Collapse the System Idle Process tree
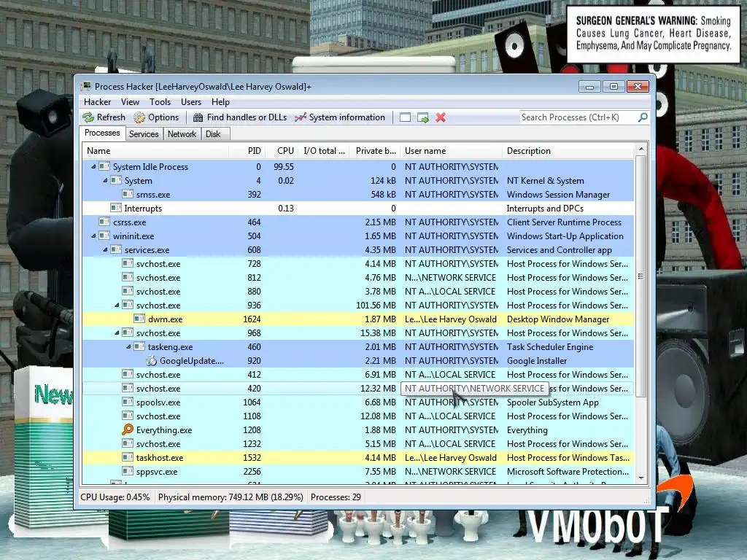 93,167
